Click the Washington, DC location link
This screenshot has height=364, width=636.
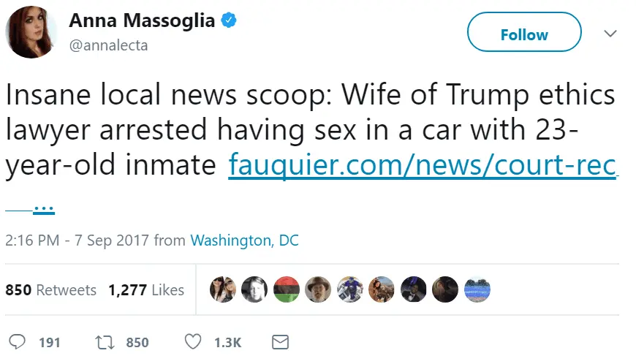244,240
